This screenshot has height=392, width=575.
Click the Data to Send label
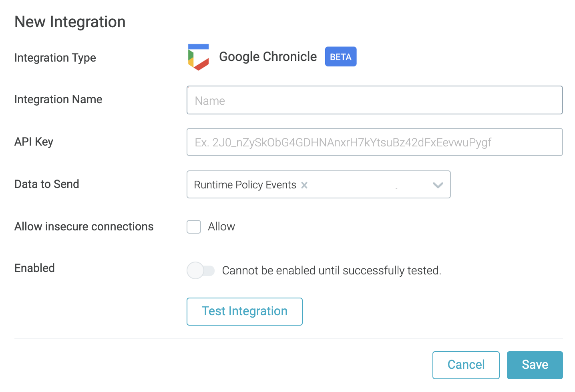47,184
